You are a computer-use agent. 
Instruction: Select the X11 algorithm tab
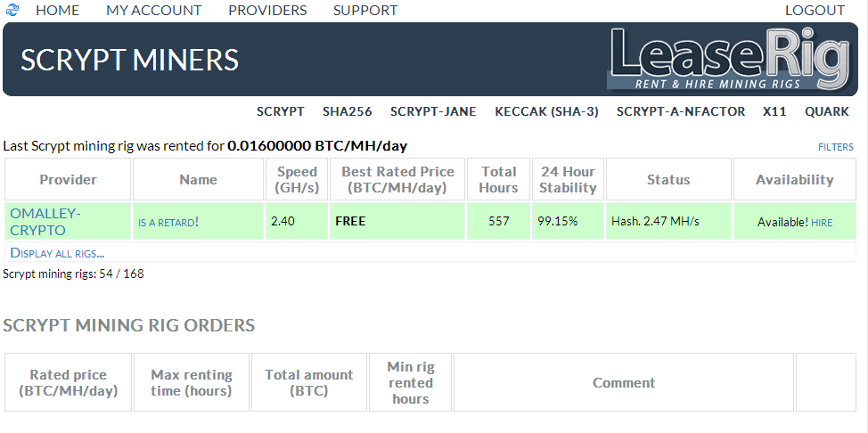pyautogui.click(x=774, y=112)
